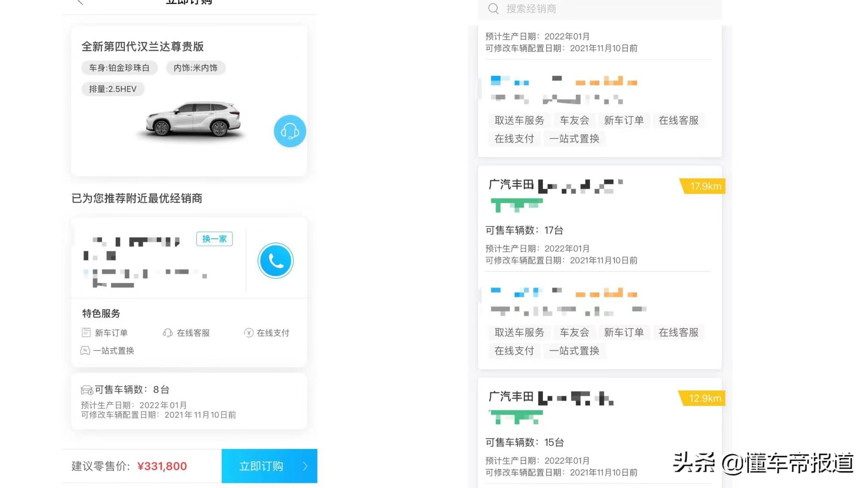868x488 pixels.
Task: Tap the back arrow at top left
Action: point(80,2)
